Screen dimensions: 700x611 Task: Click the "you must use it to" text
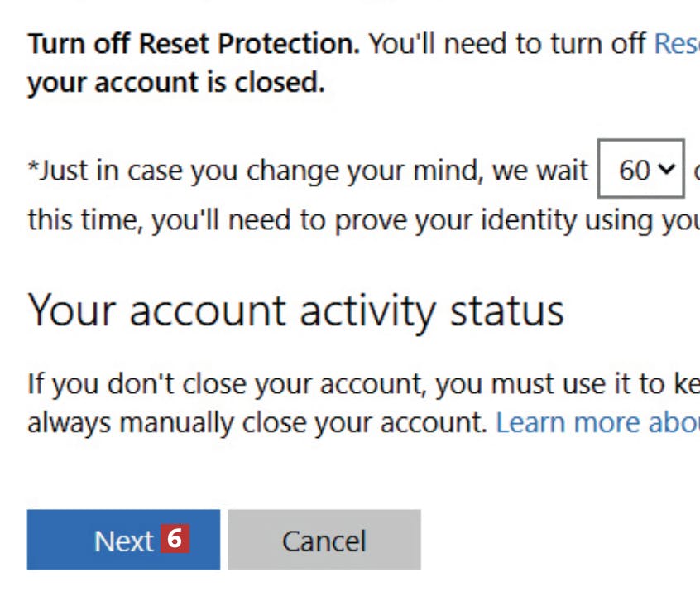(x=546, y=384)
